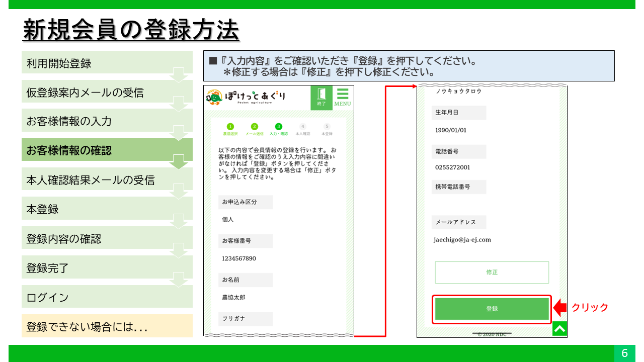
Task: Click step 5 final registration circle
Action: 327,127
